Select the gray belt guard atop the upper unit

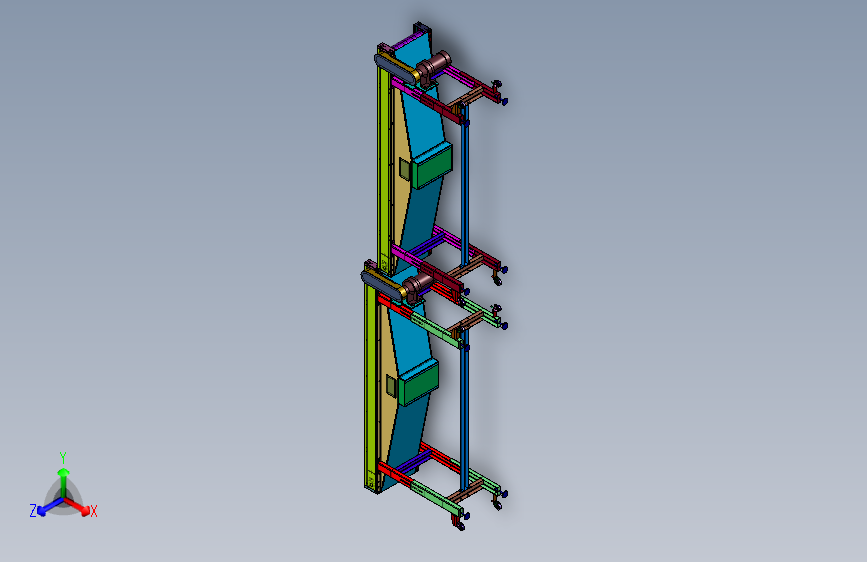pos(396,67)
